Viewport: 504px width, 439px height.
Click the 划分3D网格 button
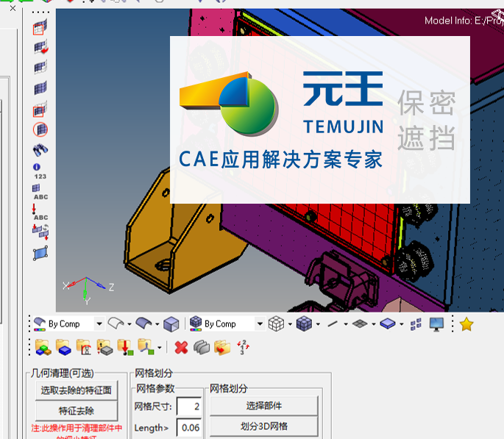pyautogui.click(x=264, y=426)
